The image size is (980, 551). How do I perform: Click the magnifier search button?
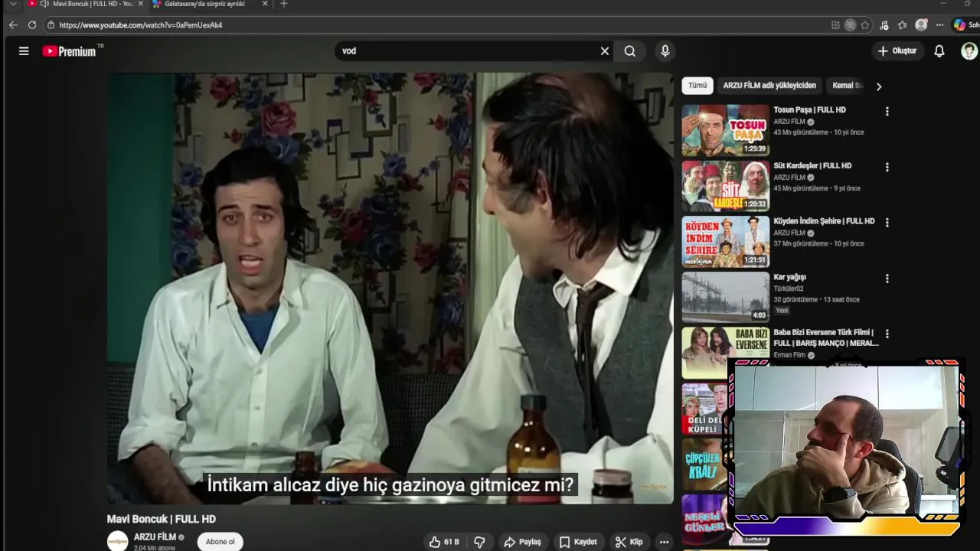click(630, 51)
